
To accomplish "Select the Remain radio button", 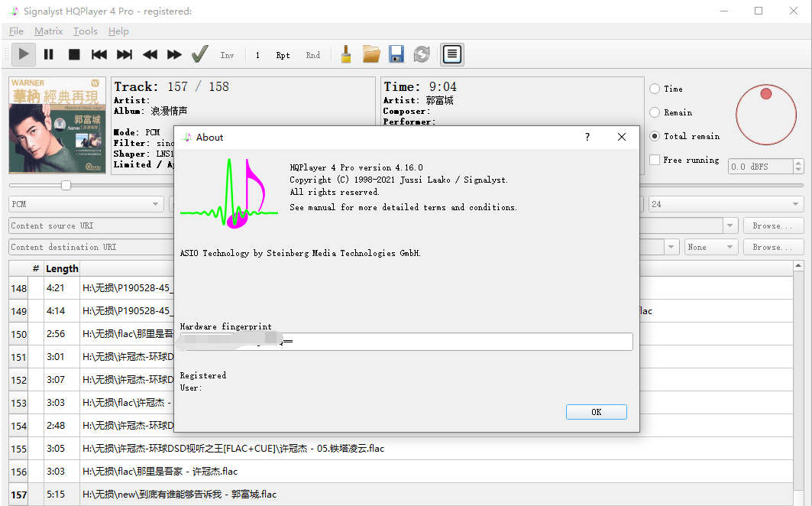I will tap(655, 112).
